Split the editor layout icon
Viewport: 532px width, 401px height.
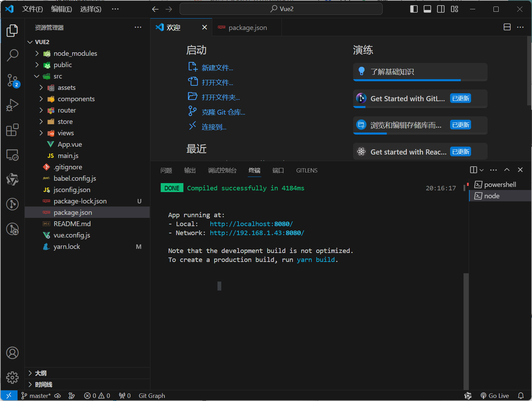click(507, 27)
